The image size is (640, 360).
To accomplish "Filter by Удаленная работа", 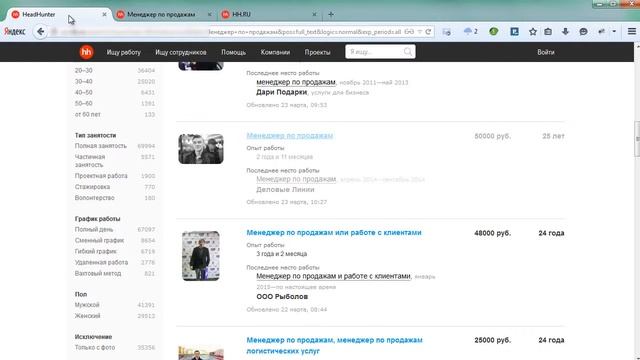I will (101, 263).
